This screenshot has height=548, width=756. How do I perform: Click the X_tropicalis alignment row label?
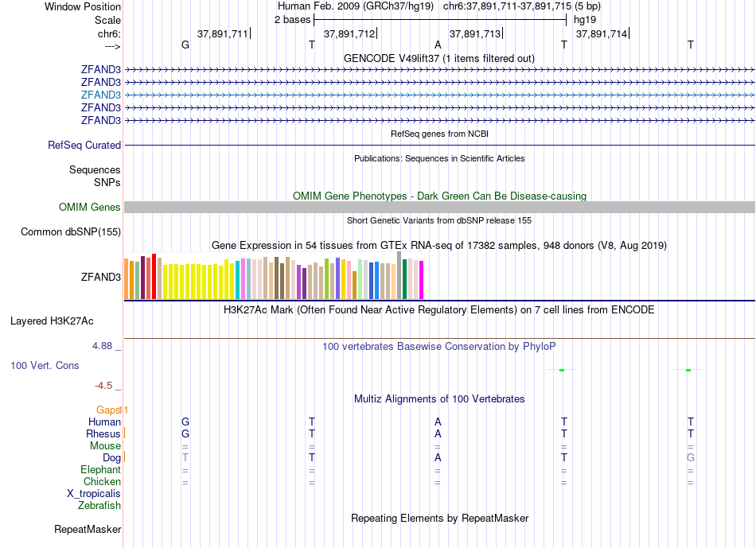point(94,494)
